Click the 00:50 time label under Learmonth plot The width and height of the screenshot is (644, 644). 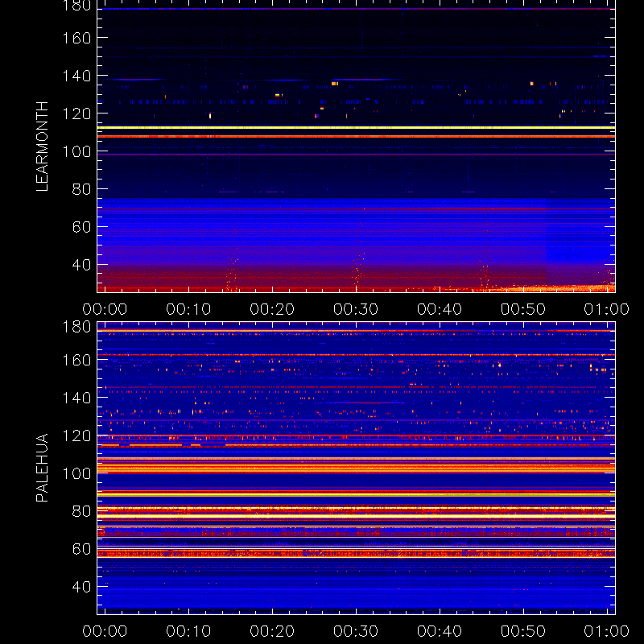(522, 309)
